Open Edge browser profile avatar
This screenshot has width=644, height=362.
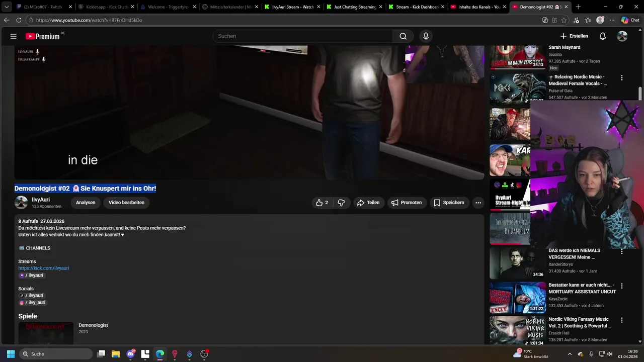click(x=600, y=20)
